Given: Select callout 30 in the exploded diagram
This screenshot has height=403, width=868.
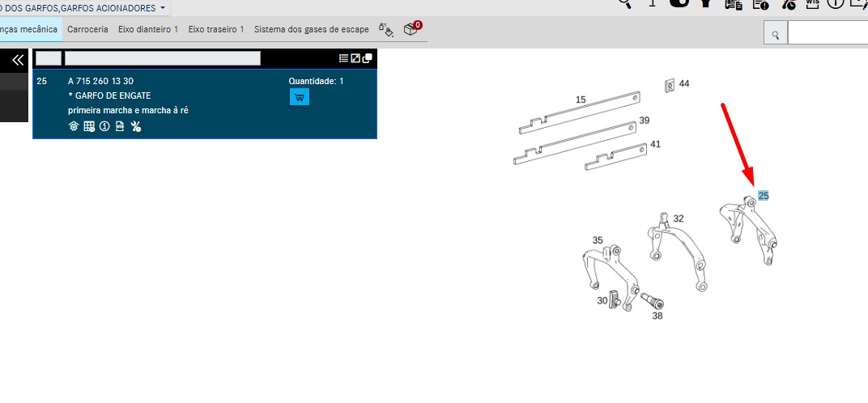Looking at the screenshot, I should coord(602,300).
